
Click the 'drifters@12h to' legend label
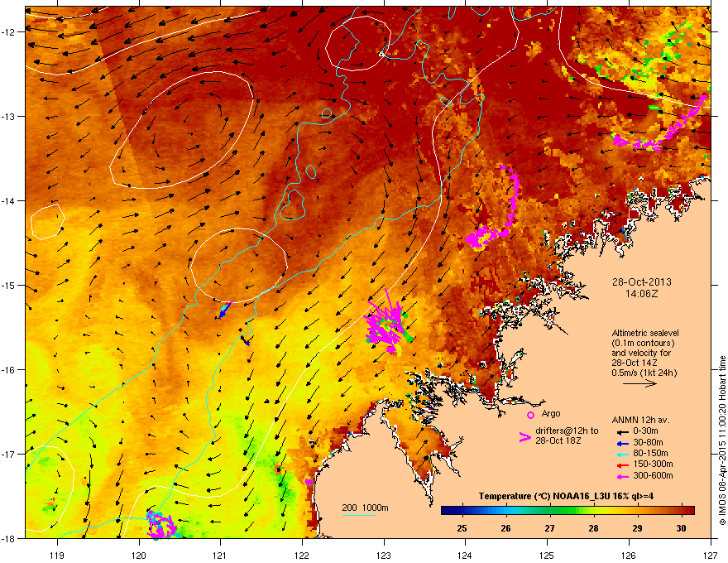(x=567, y=431)
